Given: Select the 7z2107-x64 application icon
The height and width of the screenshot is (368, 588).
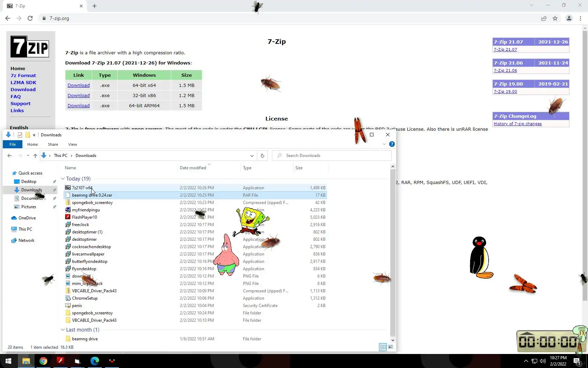Looking at the screenshot, I should tap(68, 188).
